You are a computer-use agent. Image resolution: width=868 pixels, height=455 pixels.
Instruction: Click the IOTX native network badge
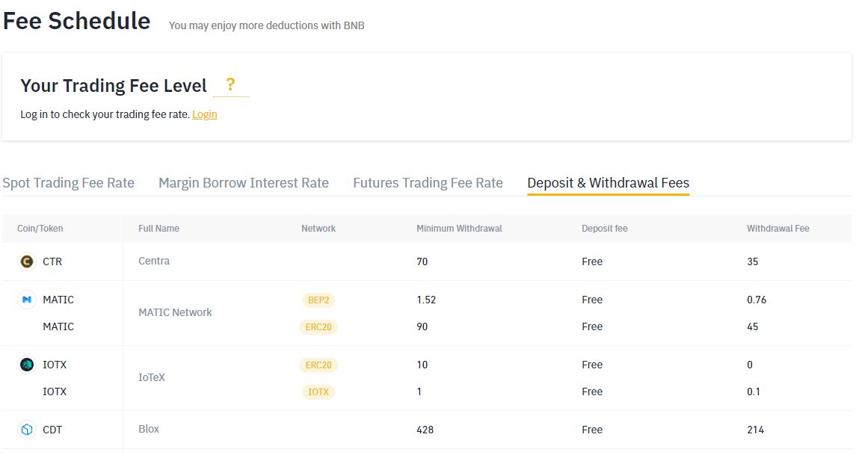(318, 391)
